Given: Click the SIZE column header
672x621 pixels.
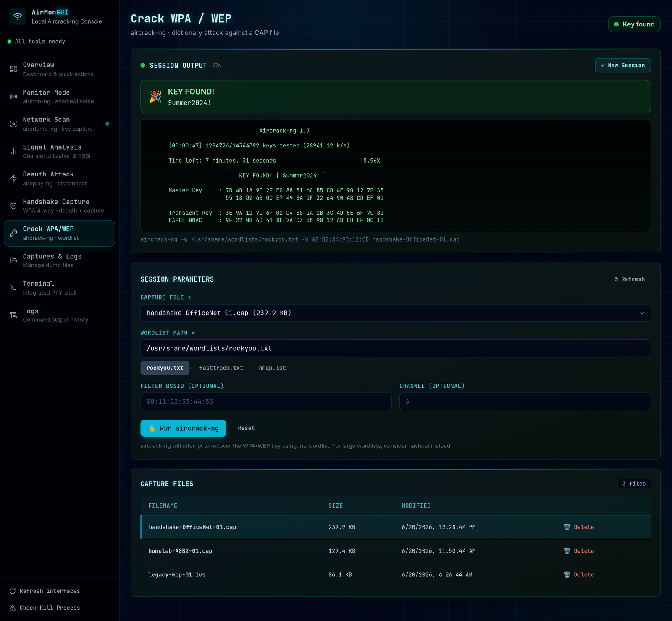Looking at the screenshot, I should 336,506.
